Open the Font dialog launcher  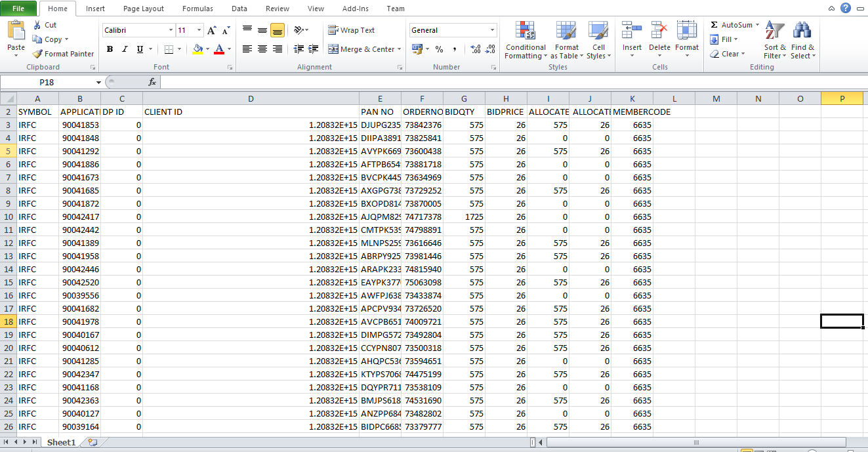coord(230,68)
